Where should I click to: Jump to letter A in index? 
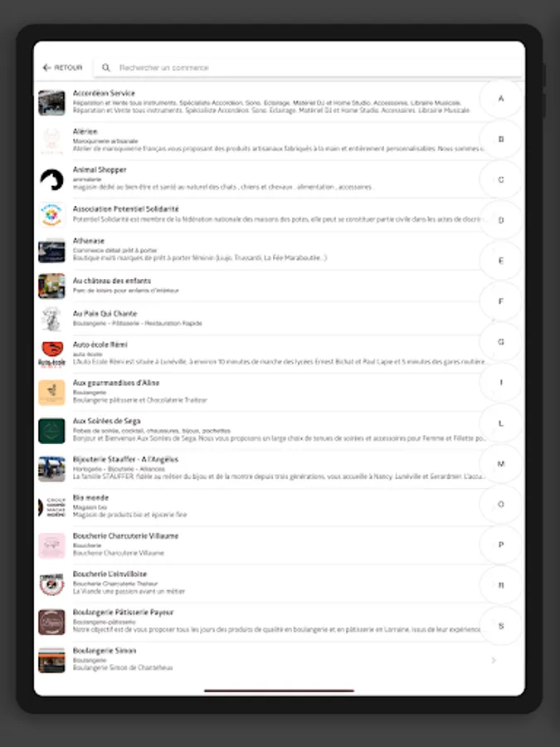pos(500,99)
